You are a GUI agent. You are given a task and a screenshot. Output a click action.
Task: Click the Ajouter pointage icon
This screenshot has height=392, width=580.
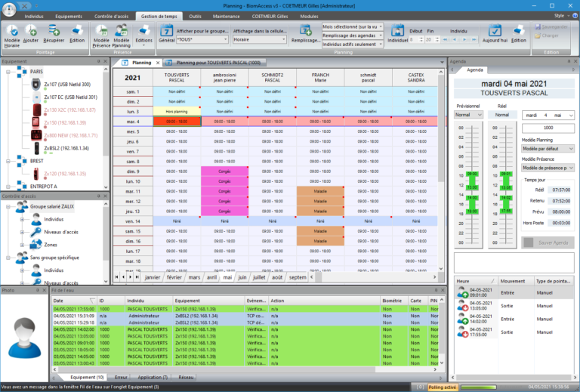(31, 34)
